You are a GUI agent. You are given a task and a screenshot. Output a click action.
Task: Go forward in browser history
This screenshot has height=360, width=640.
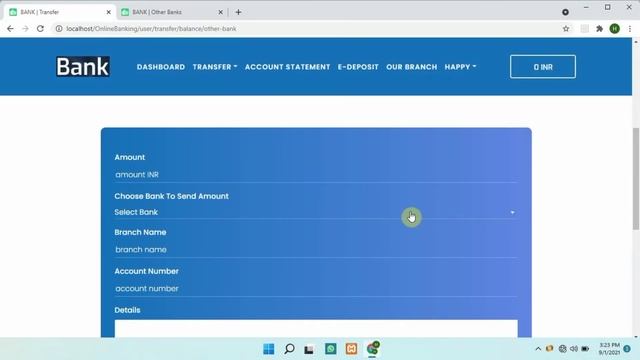(25, 29)
